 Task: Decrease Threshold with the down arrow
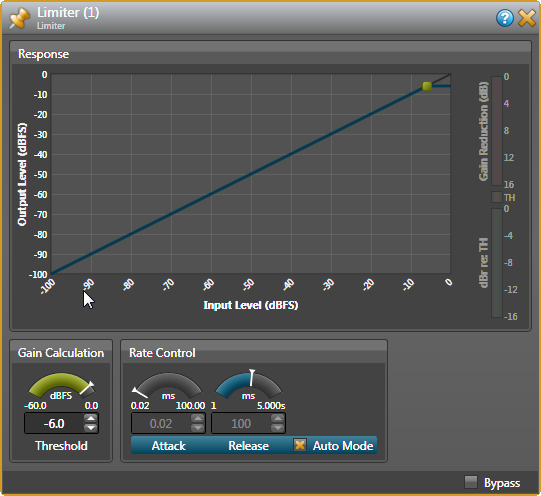click(91, 428)
